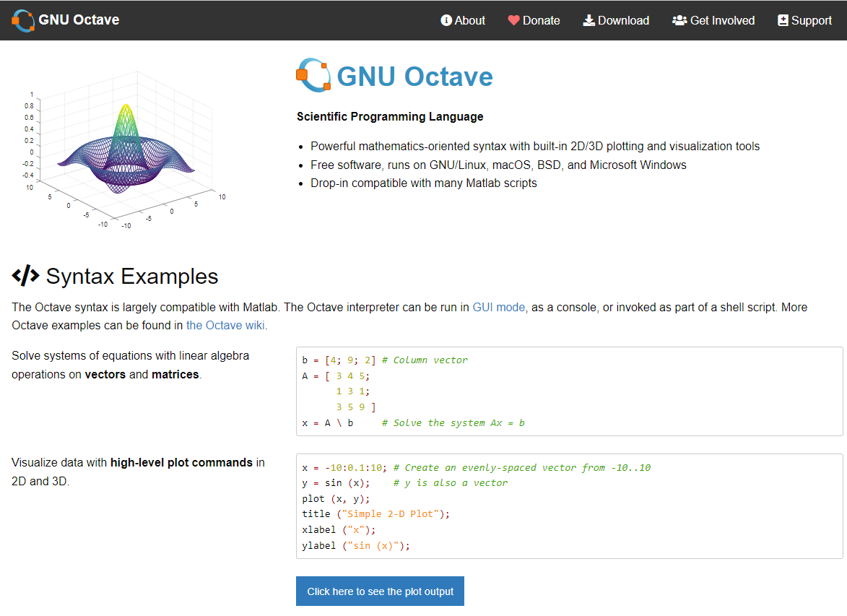The height and width of the screenshot is (616, 847).
Task: Click the Download arrow icon
Action: click(588, 20)
